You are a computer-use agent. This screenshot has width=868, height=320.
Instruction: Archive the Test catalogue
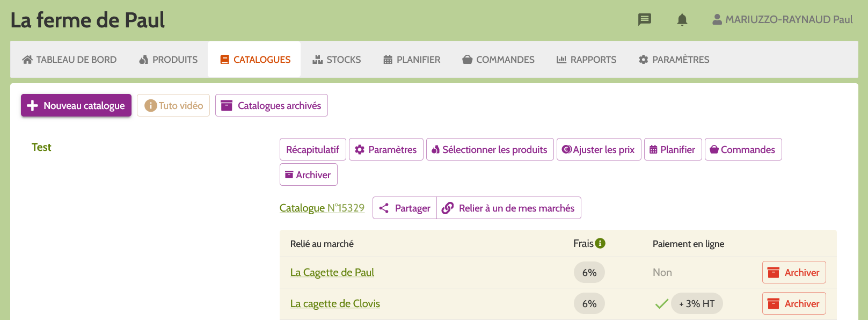(x=309, y=175)
